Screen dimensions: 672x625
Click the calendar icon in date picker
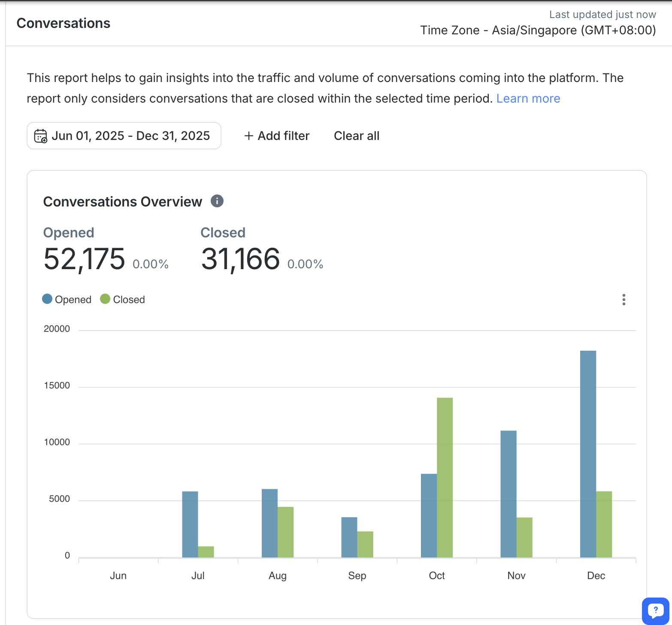coord(41,136)
